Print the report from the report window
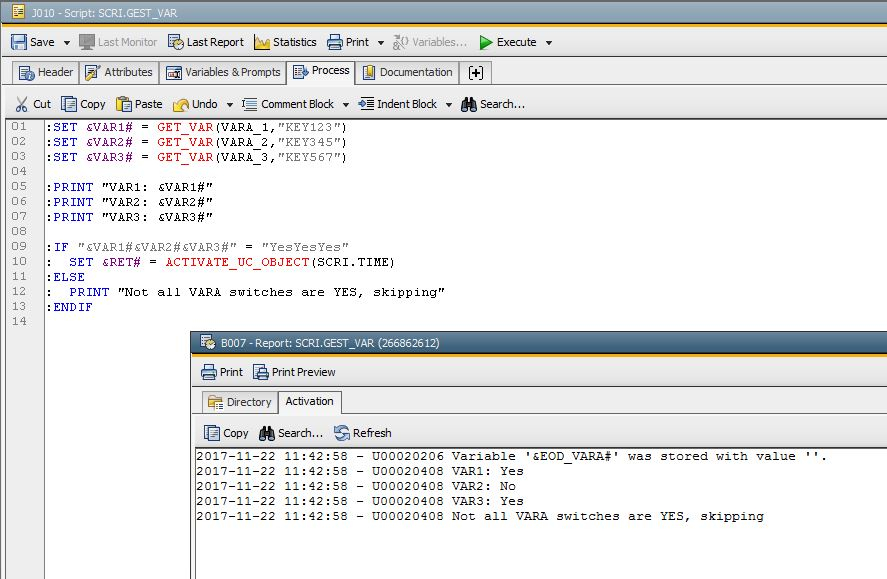Screen dimensions: 887x579 [221, 371]
